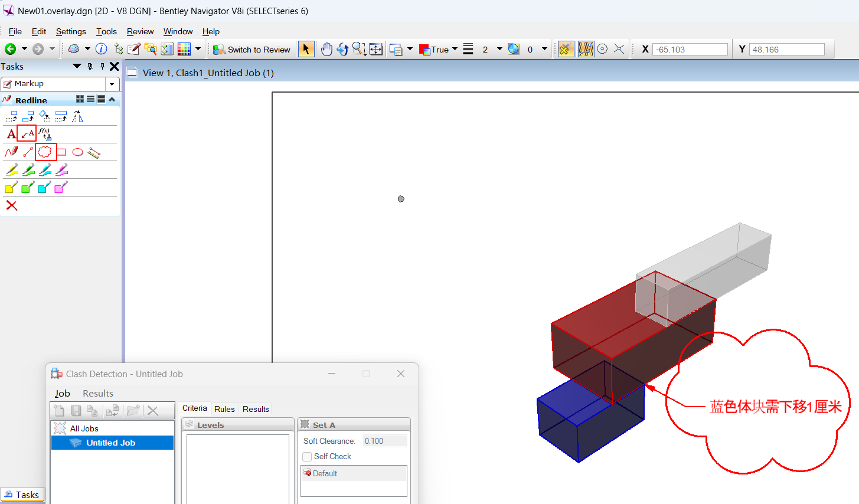Enable the Self Check checkbox

click(307, 457)
